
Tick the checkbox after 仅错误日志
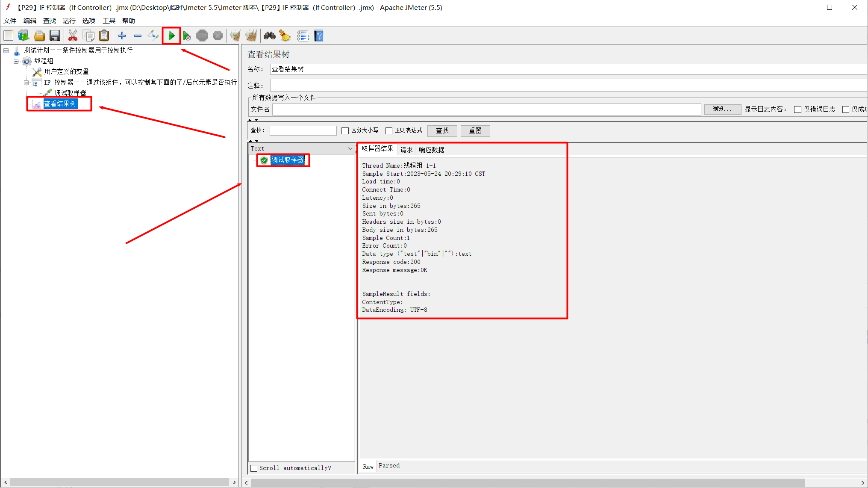[845, 109]
